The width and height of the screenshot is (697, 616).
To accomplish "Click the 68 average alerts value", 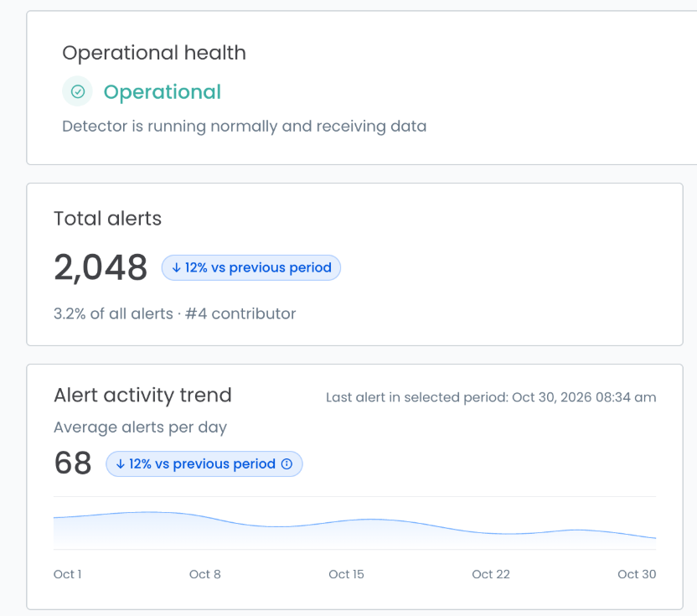I will [73, 463].
